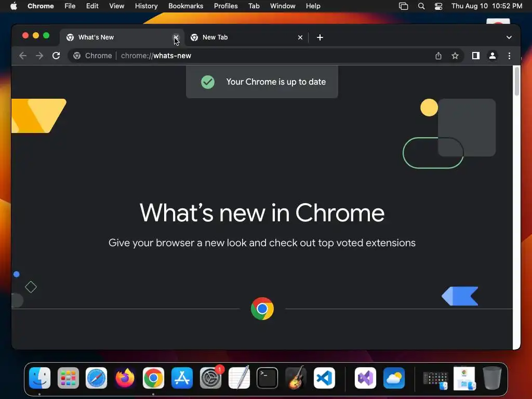The width and height of the screenshot is (532, 399).
Task: Open Control Center in menu bar
Action: click(438, 6)
